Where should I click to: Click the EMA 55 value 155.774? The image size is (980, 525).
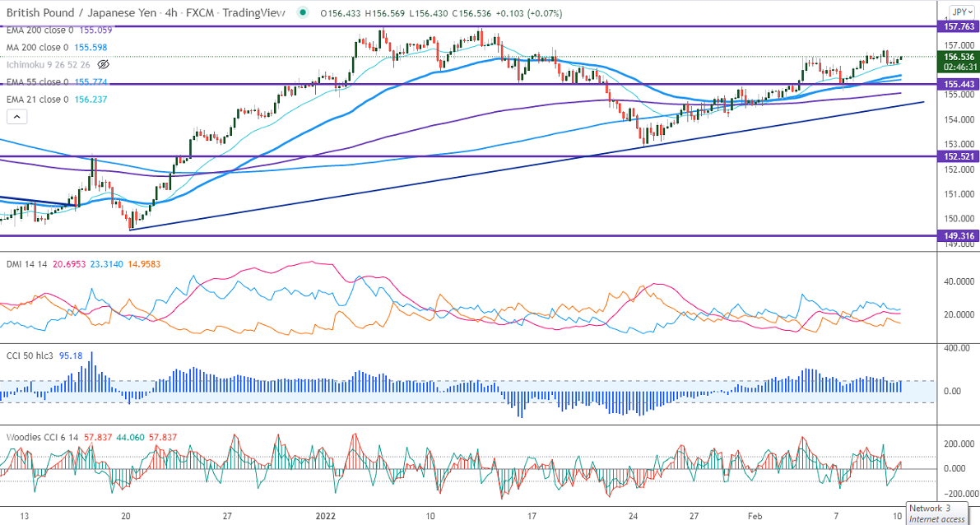click(x=91, y=81)
